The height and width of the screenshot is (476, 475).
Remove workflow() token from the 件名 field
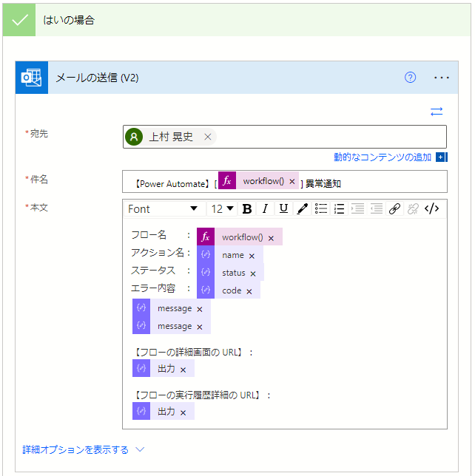[x=292, y=181]
